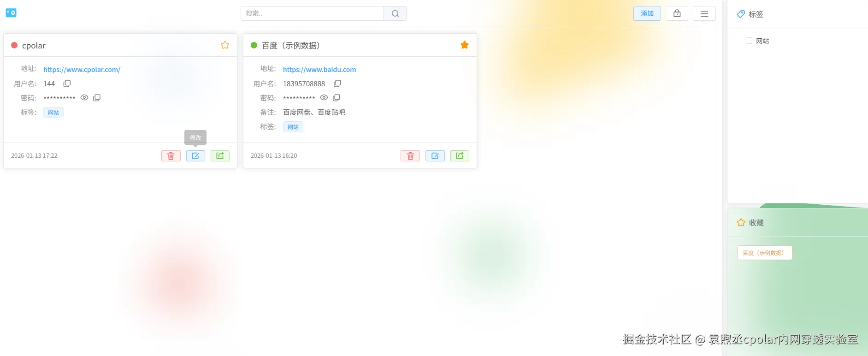868x356 pixels.
Task: Click the 收藏 star icon in sidebar
Action: pyautogui.click(x=741, y=223)
